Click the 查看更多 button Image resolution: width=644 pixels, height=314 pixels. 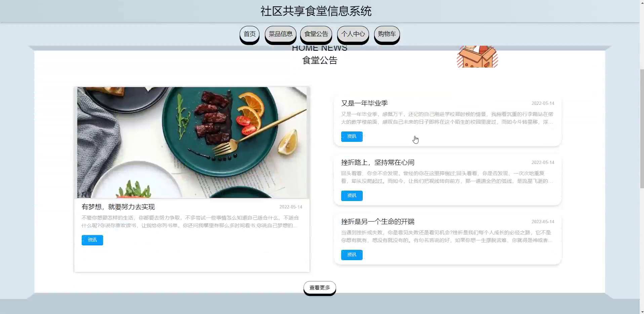click(320, 288)
